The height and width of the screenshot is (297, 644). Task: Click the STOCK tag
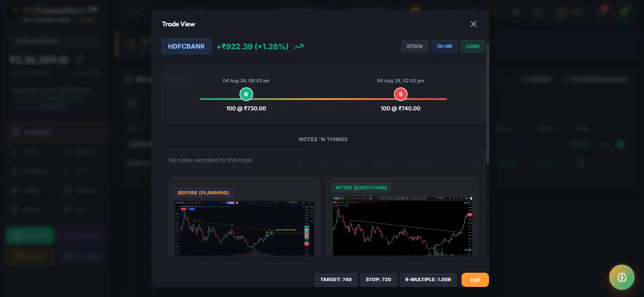point(415,46)
